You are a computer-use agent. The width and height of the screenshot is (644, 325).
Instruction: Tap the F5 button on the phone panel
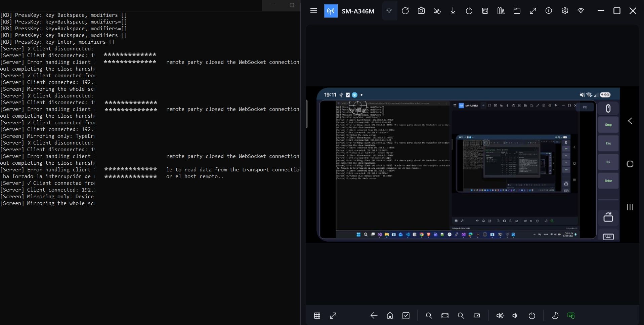point(608,162)
